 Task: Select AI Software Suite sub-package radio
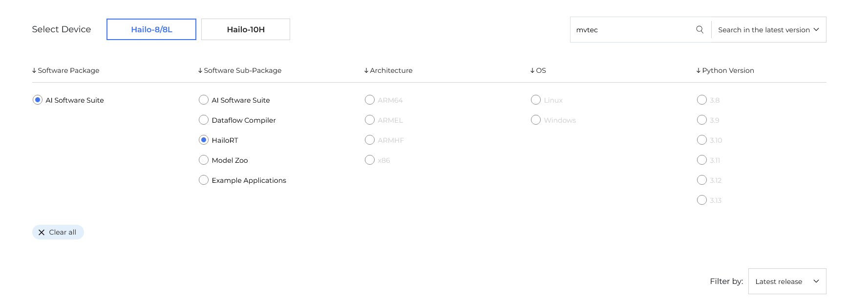tap(204, 100)
